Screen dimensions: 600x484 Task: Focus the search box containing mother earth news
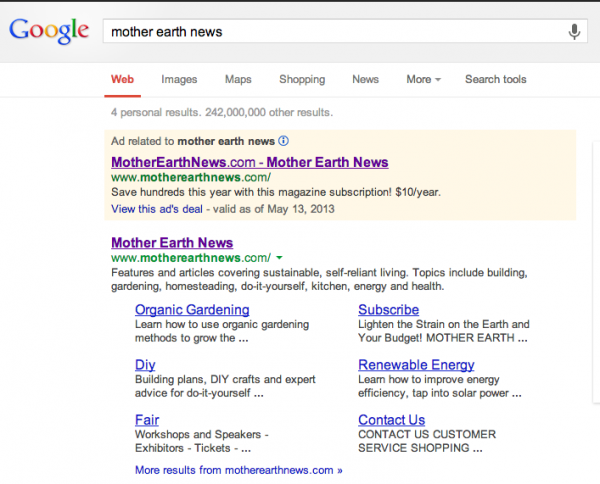coord(345,31)
